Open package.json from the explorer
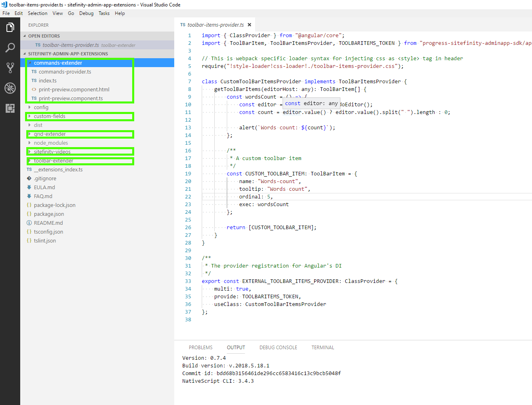The image size is (532, 405). point(49,214)
